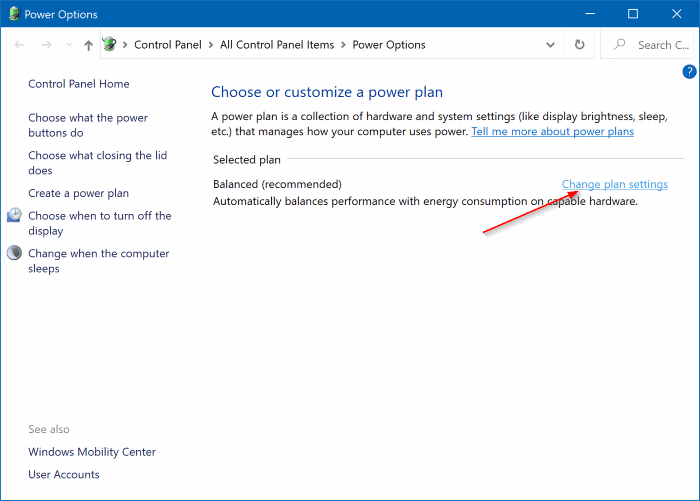The image size is (700, 501).
Task: Expand chevron after All Control Panel Items
Action: pos(343,45)
